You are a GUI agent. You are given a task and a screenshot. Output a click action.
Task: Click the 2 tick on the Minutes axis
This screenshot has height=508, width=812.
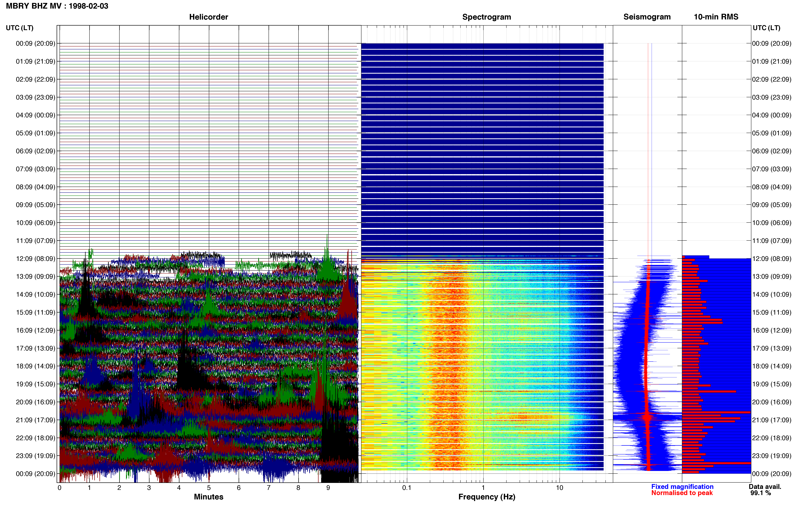point(119,487)
